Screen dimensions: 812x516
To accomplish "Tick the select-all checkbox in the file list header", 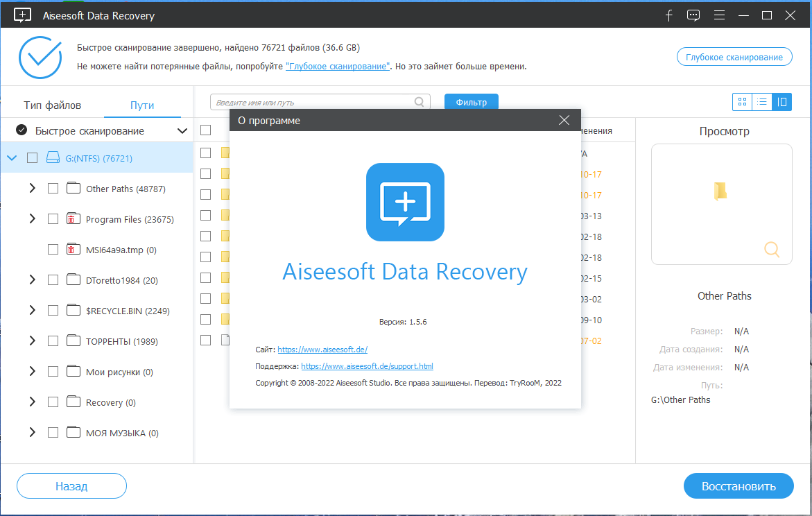I will pyautogui.click(x=205, y=130).
